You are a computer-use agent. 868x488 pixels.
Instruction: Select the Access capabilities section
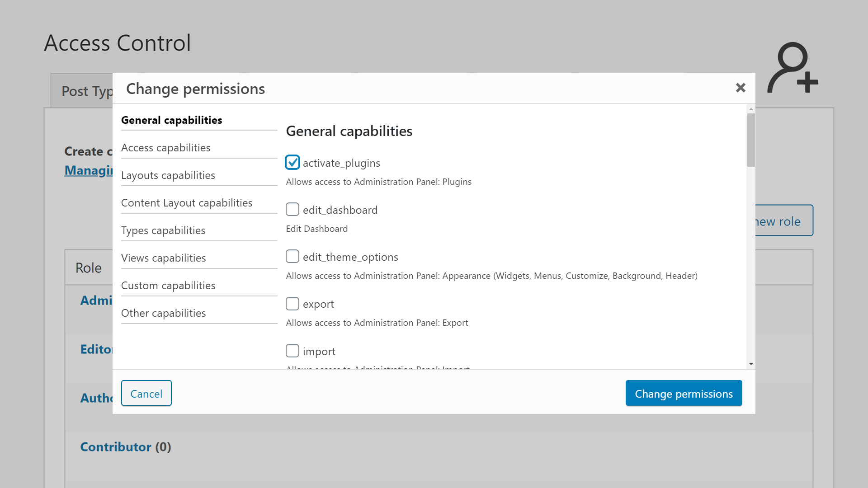[165, 147]
